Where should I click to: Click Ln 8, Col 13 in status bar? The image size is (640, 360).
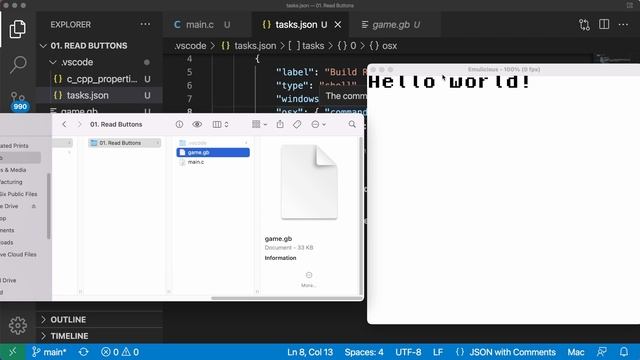(x=310, y=352)
